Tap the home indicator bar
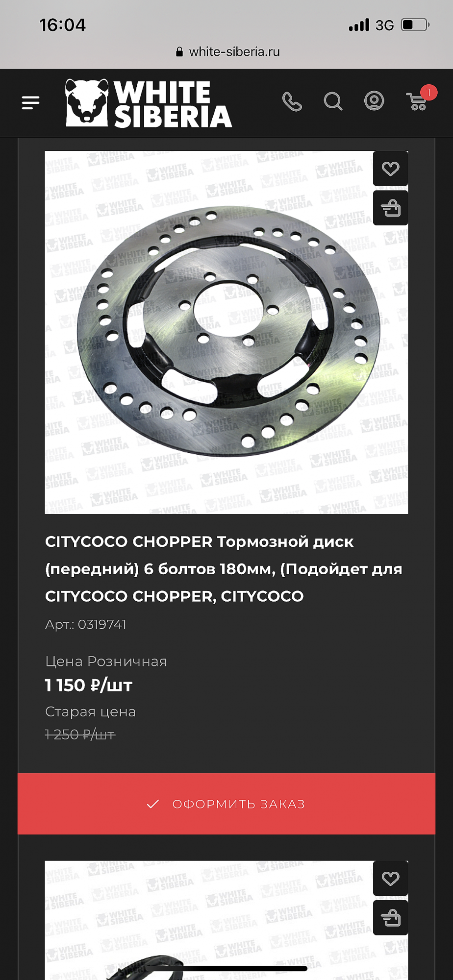The width and height of the screenshot is (453, 980). pos(226,968)
